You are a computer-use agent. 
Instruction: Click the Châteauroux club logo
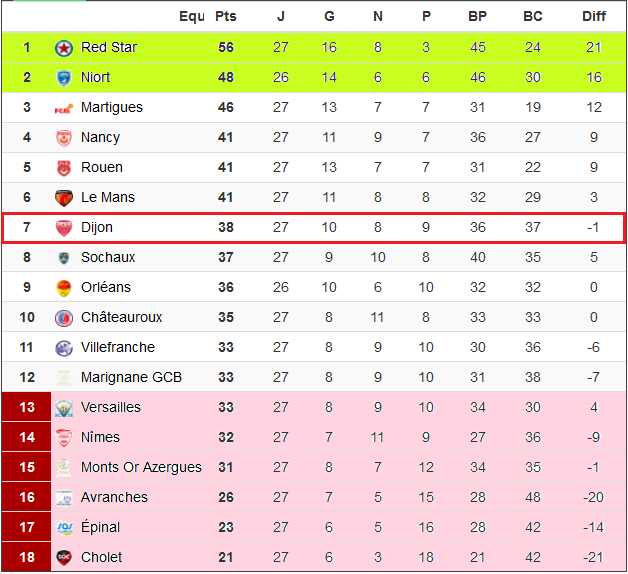[x=64, y=317]
